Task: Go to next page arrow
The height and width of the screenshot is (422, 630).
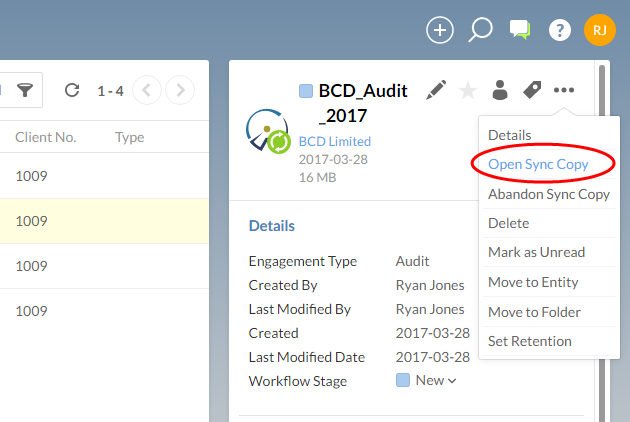Action: click(x=179, y=91)
